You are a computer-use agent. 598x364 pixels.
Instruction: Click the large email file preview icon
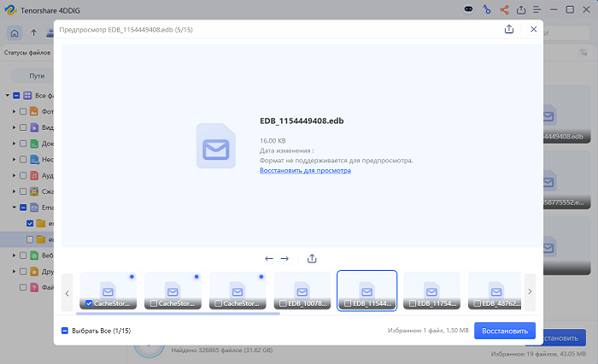(x=216, y=146)
